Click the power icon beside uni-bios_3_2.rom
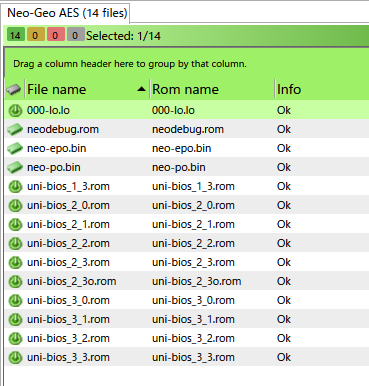Screen dimensions: 369x386 (x=15, y=338)
